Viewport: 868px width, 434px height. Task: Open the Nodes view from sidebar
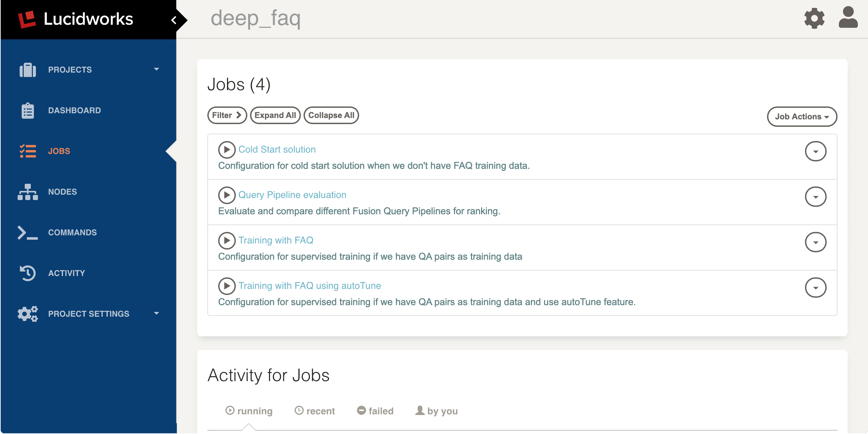point(62,192)
